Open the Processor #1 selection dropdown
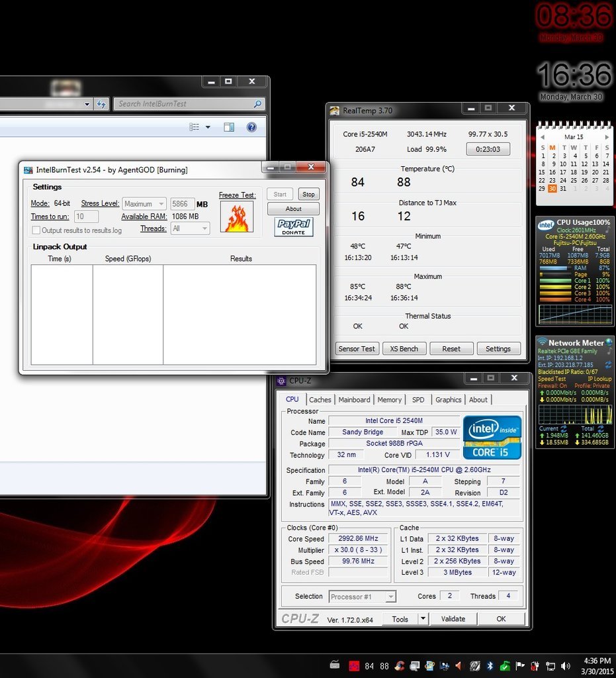Screen dimensions: 616x678 pyautogui.click(x=362, y=597)
